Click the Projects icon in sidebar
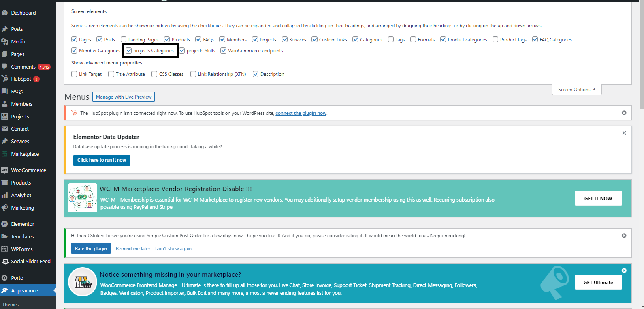Screen dimensions: 644x309 pos(5,116)
